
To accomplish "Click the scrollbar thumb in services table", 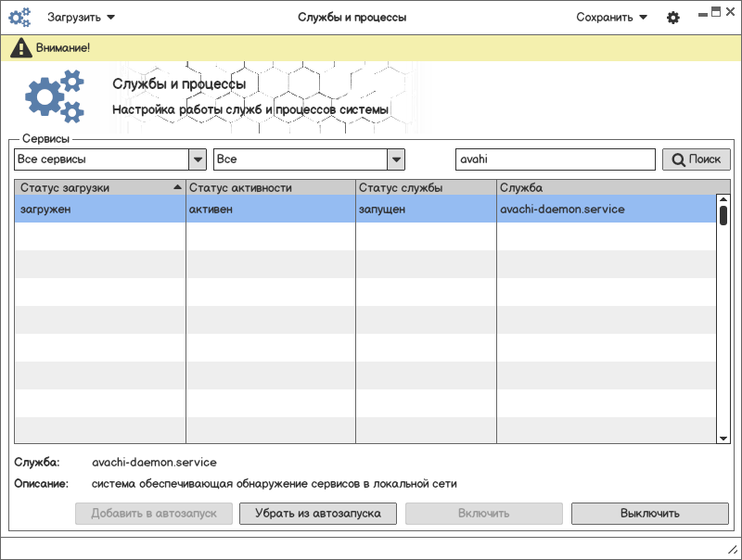I will 723,215.
